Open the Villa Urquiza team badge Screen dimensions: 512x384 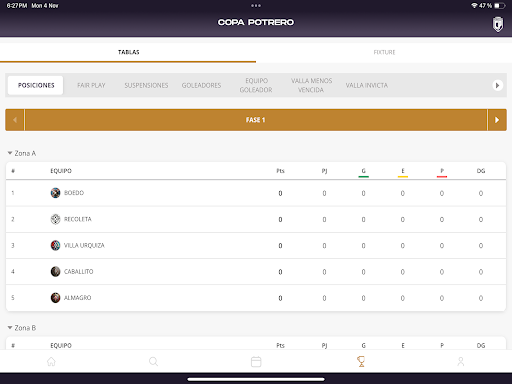tap(55, 245)
